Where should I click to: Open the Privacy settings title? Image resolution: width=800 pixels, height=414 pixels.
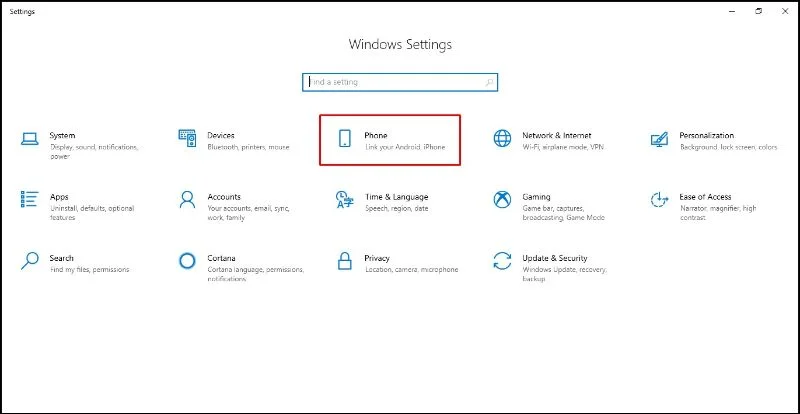pyautogui.click(x=377, y=258)
